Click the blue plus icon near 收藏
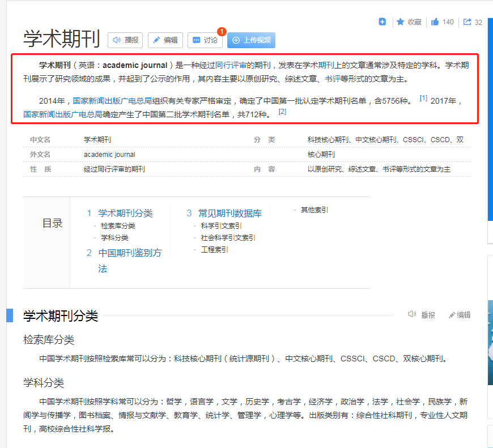 pyautogui.click(x=382, y=22)
